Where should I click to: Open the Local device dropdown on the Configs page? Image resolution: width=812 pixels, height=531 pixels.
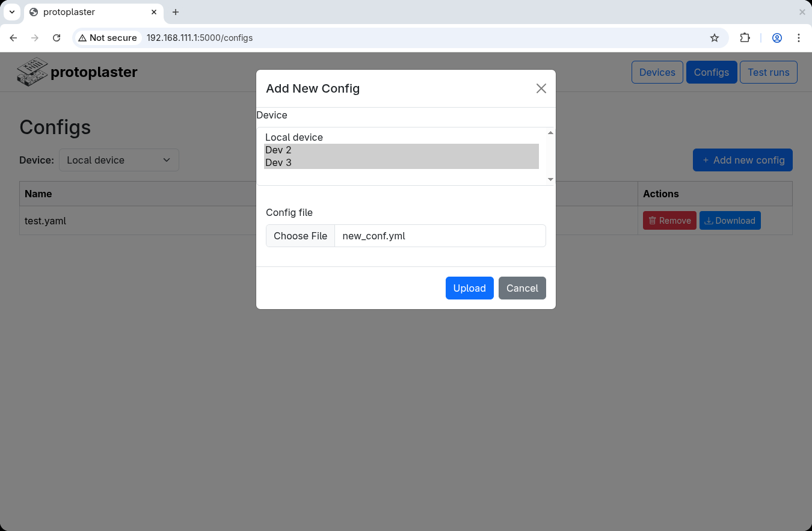coord(118,160)
